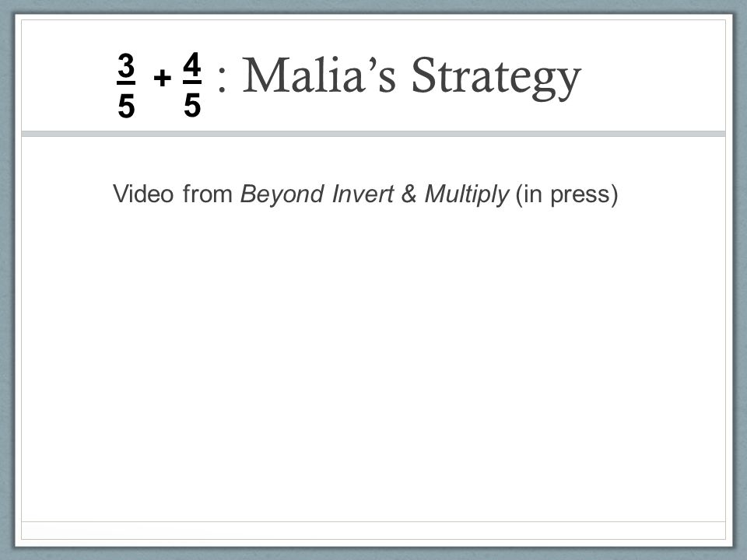This screenshot has height=560, width=747.
Task: Click the word Video in body text
Action: pos(143,194)
